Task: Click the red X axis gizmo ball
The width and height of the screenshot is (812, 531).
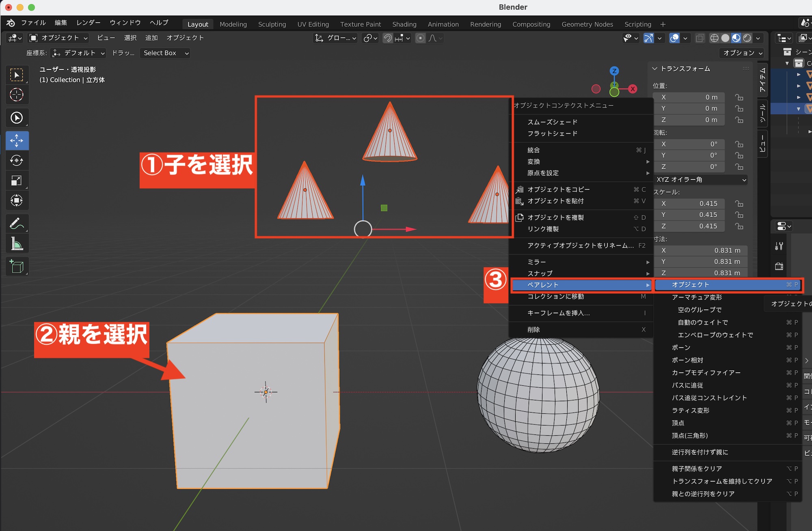Action: [x=633, y=89]
